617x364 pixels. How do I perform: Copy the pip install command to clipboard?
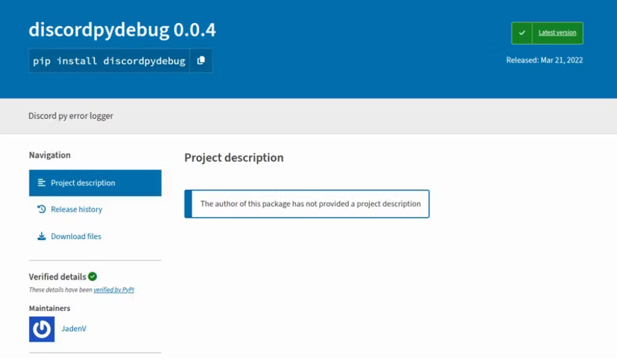point(201,61)
